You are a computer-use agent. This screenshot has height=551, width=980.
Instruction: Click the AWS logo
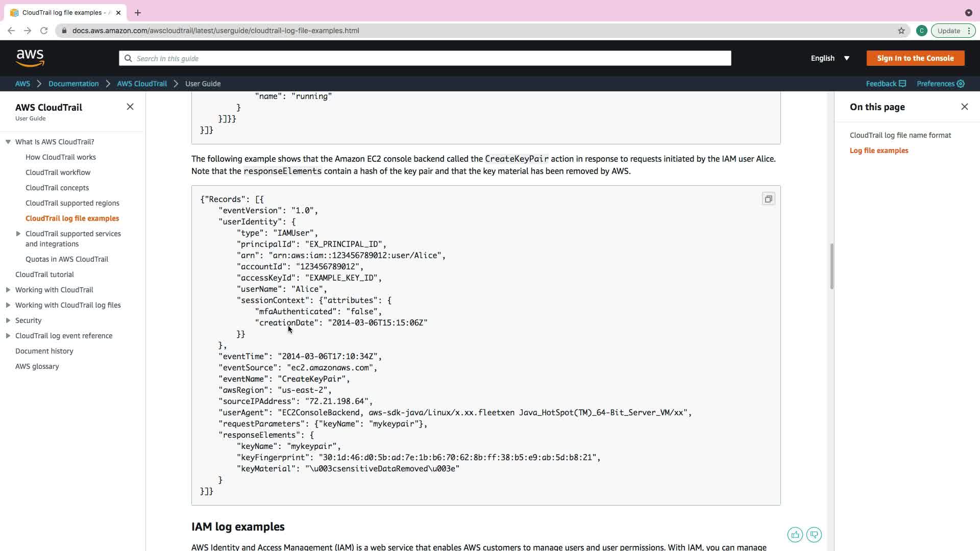coord(30,58)
